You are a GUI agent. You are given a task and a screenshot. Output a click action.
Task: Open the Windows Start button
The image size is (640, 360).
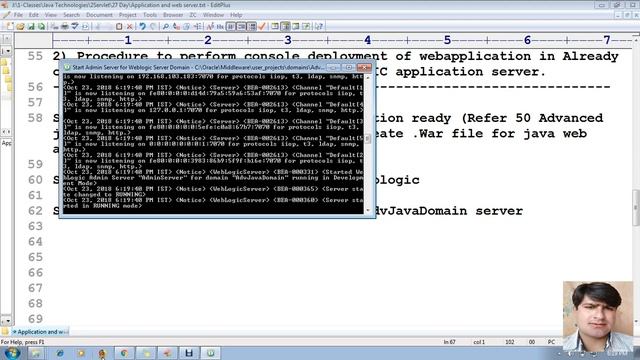[x=11, y=353]
